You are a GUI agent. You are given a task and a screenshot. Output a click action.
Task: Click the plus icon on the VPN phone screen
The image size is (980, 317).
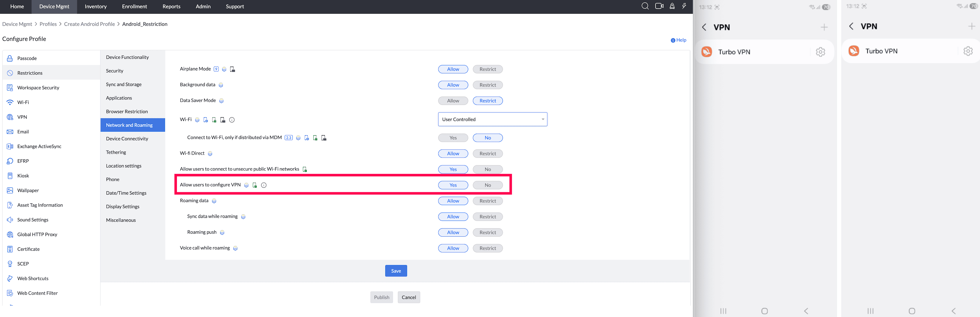tap(824, 27)
